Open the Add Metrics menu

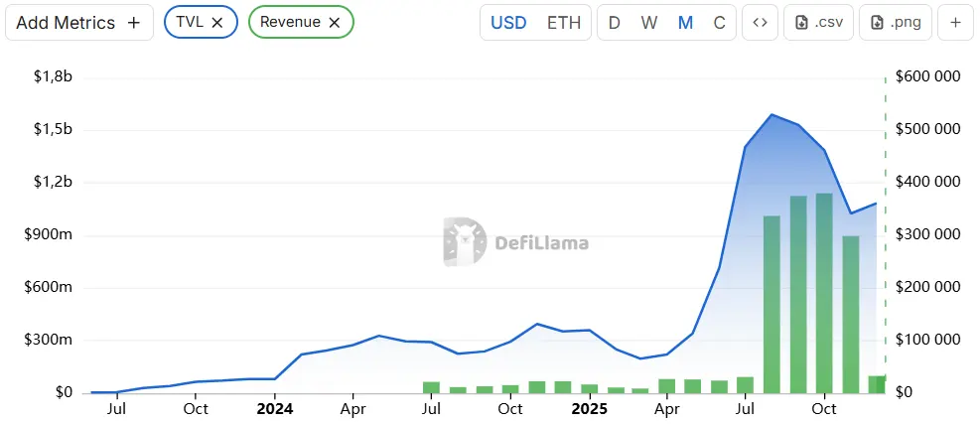coord(79,22)
